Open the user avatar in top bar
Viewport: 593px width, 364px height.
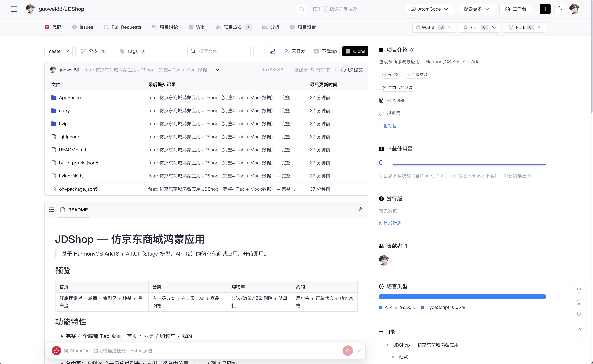click(574, 9)
